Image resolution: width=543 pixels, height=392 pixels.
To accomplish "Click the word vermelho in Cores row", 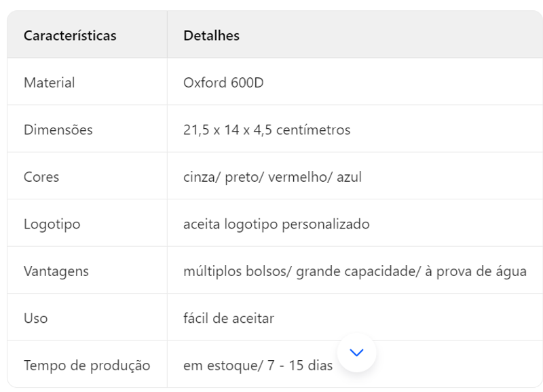I will pyautogui.click(x=298, y=177).
